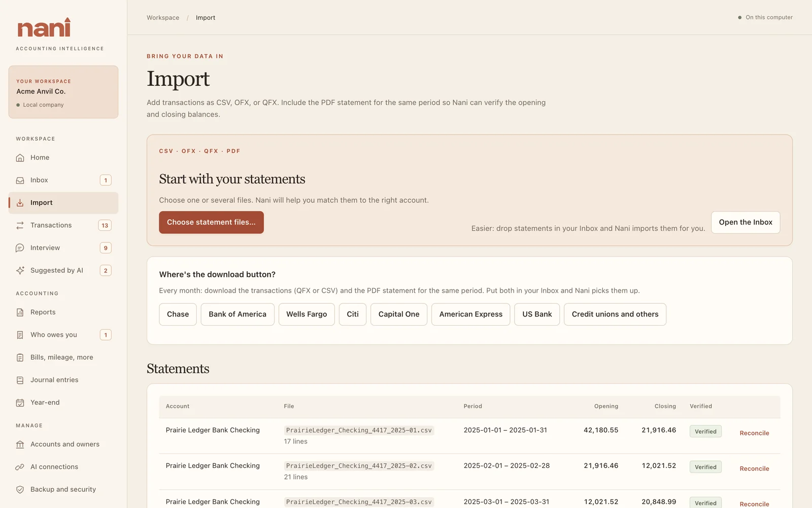
Task: Click Choose statement files button
Action: tap(211, 223)
